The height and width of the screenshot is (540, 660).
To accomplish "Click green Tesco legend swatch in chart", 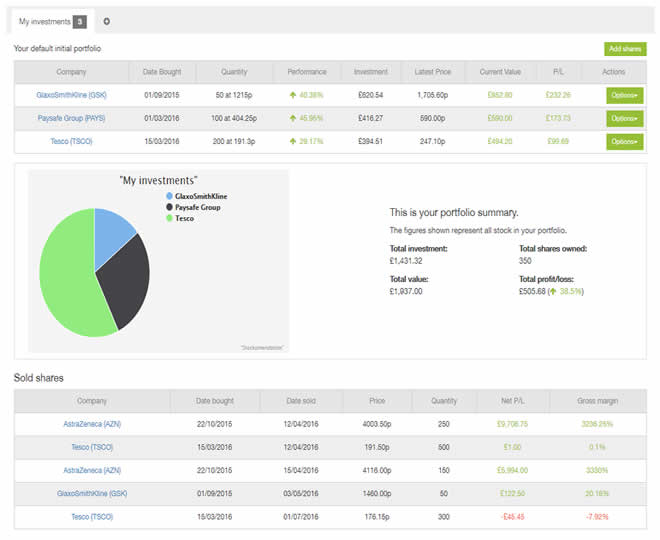I will (x=169, y=217).
